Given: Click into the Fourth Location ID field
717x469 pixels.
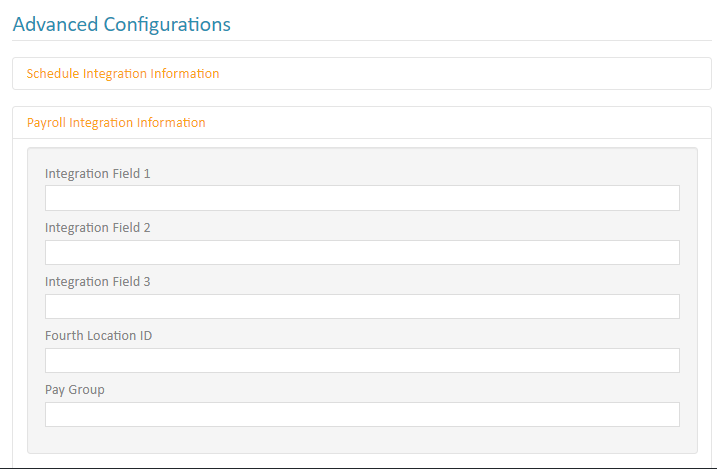Looking at the screenshot, I should [362, 360].
